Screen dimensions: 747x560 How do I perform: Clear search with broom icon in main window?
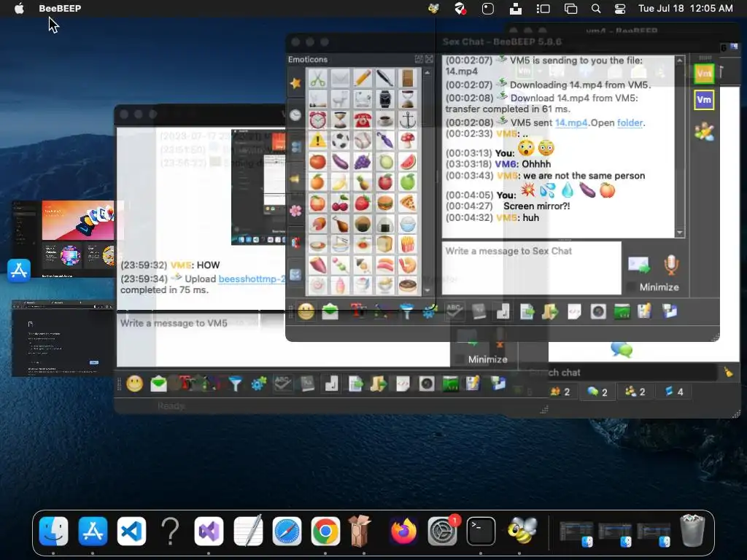coord(729,373)
